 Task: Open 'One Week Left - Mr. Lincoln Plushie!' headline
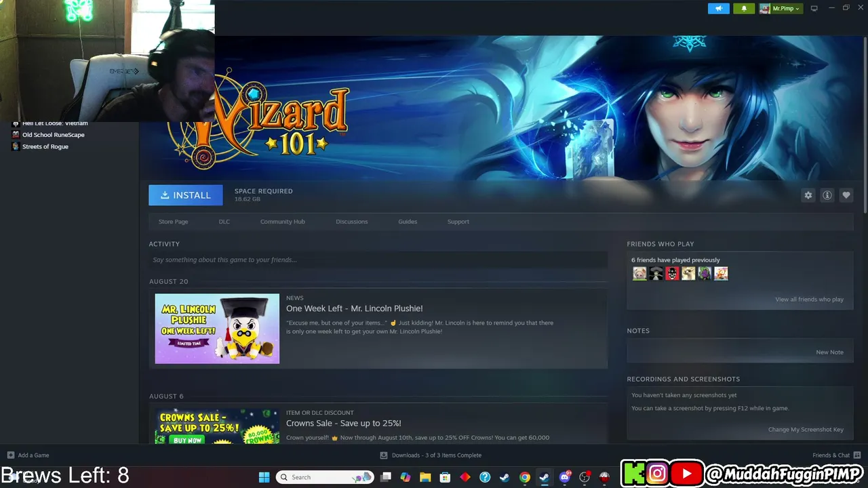coord(355,308)
